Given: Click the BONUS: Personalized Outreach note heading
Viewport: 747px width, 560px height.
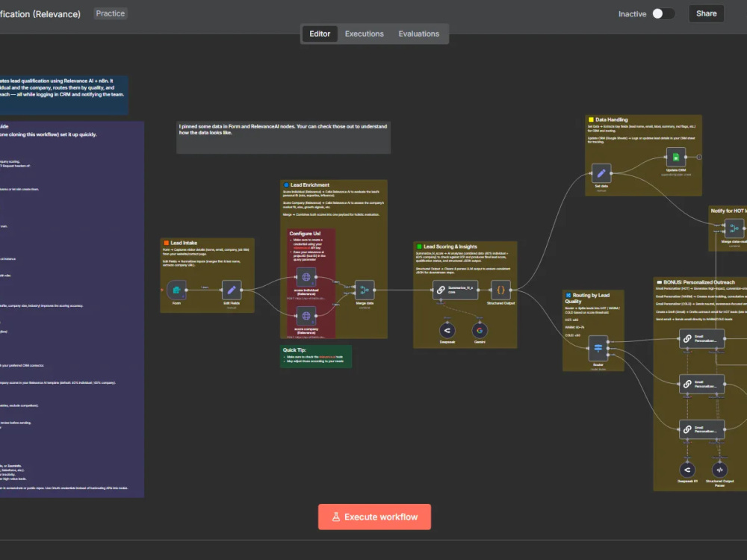Looking at the screenshot, I should pos(699,282).
